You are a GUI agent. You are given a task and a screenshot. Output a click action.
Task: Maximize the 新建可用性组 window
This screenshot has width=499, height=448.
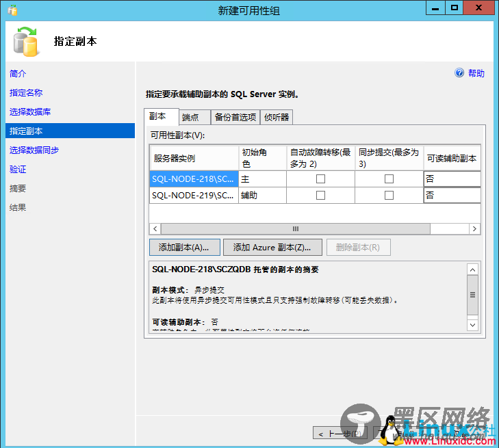pos(454,8)
